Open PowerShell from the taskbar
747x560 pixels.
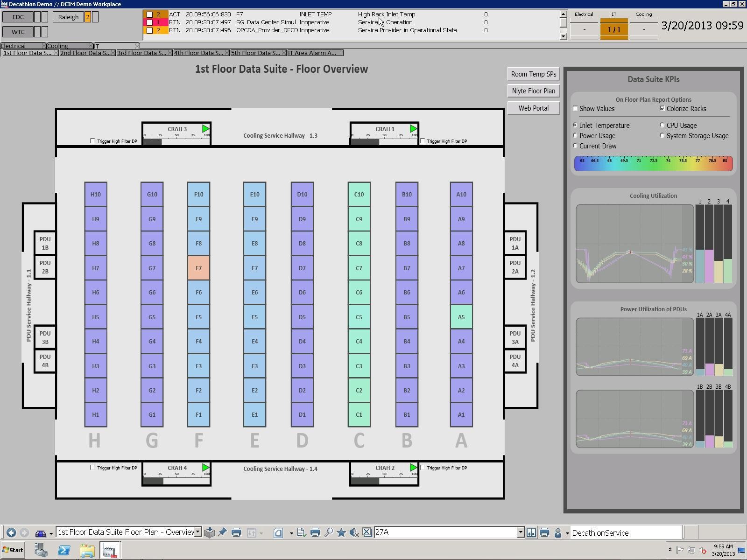64,550
